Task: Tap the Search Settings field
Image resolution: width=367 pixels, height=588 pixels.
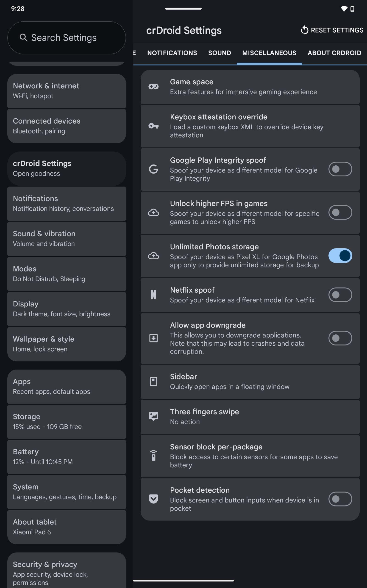Action: click(67, 38)
